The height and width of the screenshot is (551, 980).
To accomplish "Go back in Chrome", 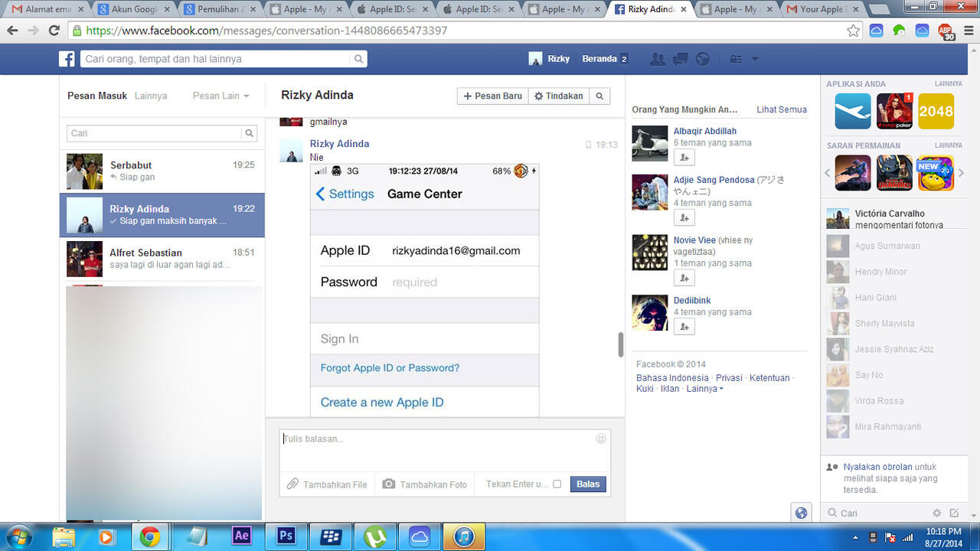I will click(12, 31).
